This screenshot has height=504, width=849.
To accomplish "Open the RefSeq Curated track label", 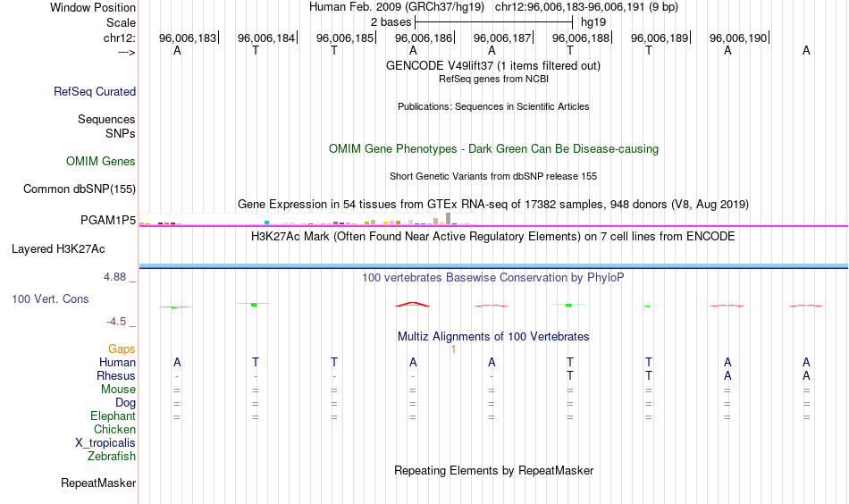I will (95, 91).
